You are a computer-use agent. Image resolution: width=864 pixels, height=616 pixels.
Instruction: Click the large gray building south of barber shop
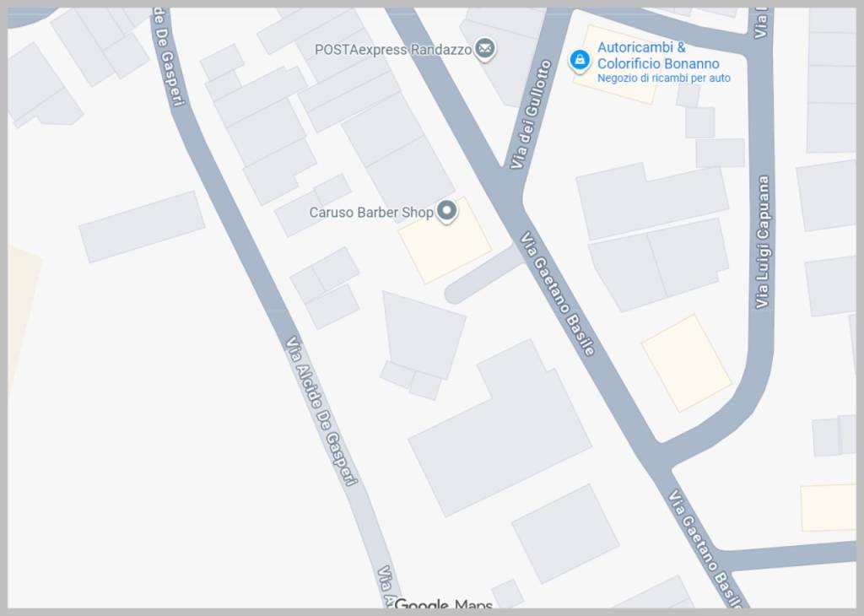pos(499,429)
